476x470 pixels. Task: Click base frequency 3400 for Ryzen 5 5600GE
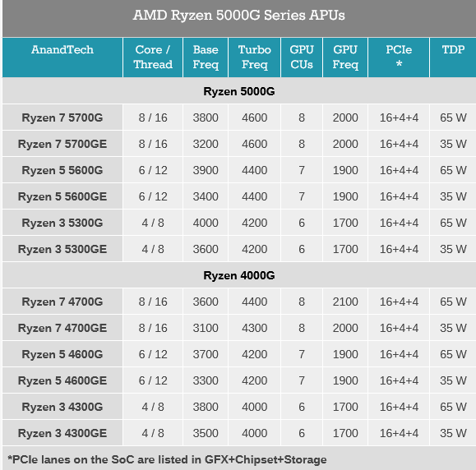pos(206,196)
